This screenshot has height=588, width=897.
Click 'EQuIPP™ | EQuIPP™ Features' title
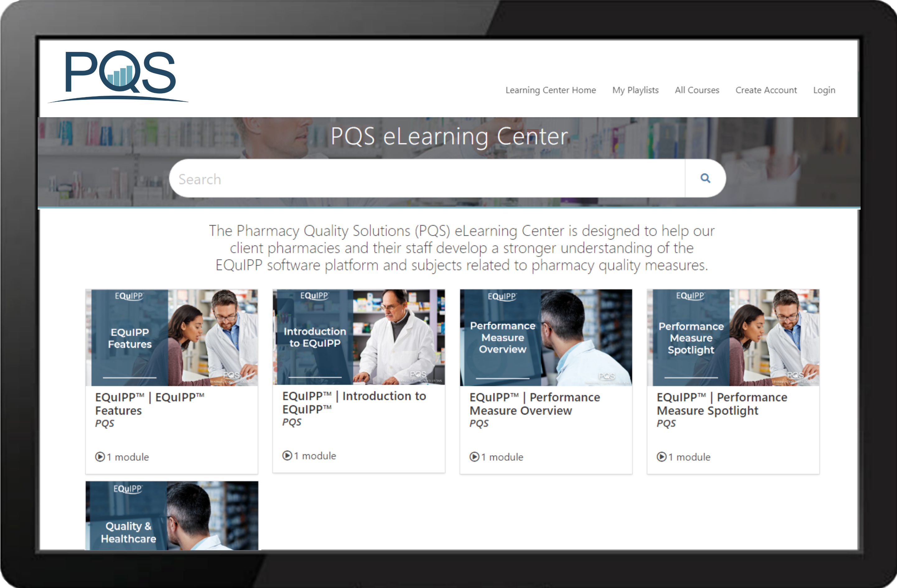click(x=150, y=404)
